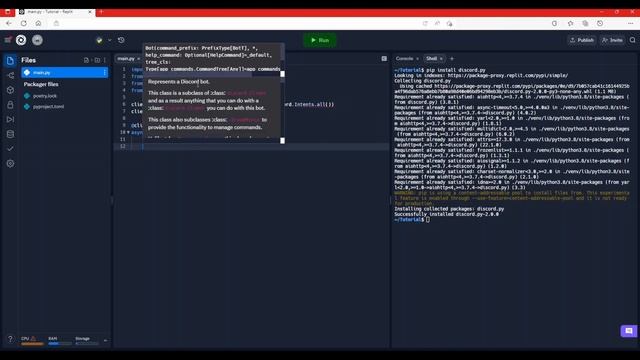This screenshot has width=640, height=360.
Task: Open poetry.lock in Packager files
Action: point(45,96)
